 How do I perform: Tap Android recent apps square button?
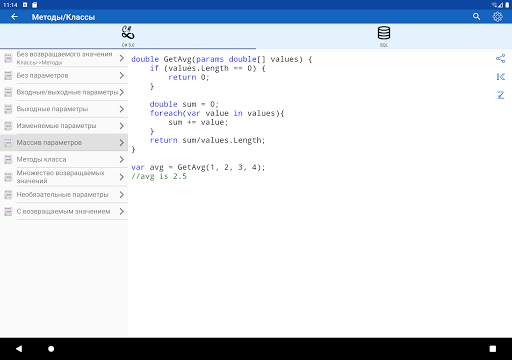[493, 349]
